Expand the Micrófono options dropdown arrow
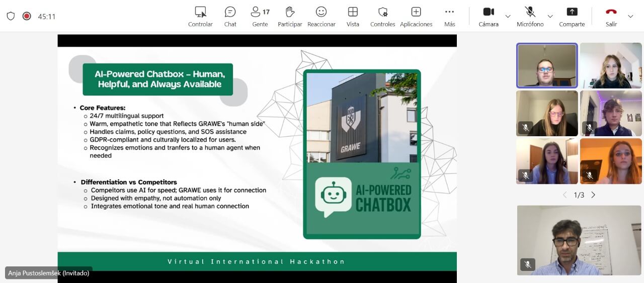644x283 pixels. 550,16
